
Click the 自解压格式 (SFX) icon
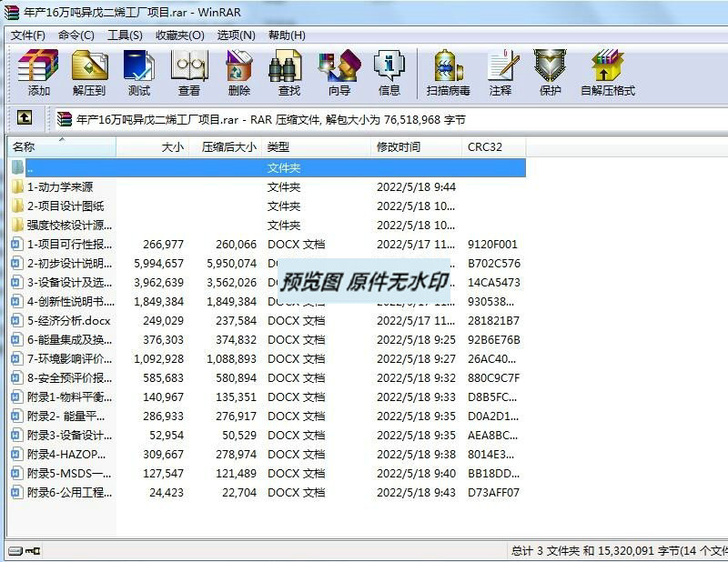coord(608,73)
